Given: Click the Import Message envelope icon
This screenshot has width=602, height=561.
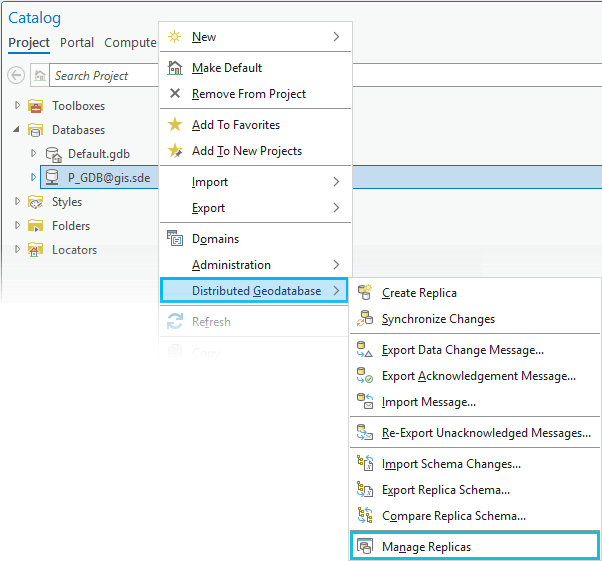Looking at the screenshot, I should pyautogui.click(x=365, y=401).
